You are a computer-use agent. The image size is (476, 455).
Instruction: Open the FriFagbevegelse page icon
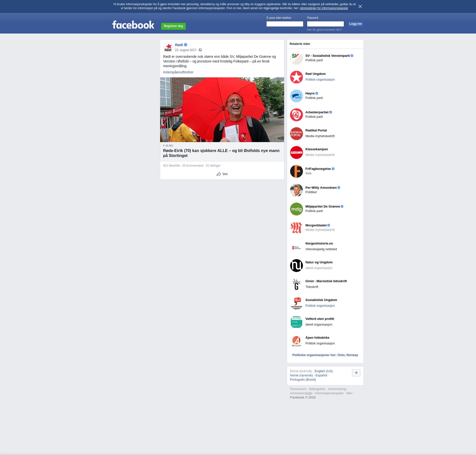click(297, 171)
